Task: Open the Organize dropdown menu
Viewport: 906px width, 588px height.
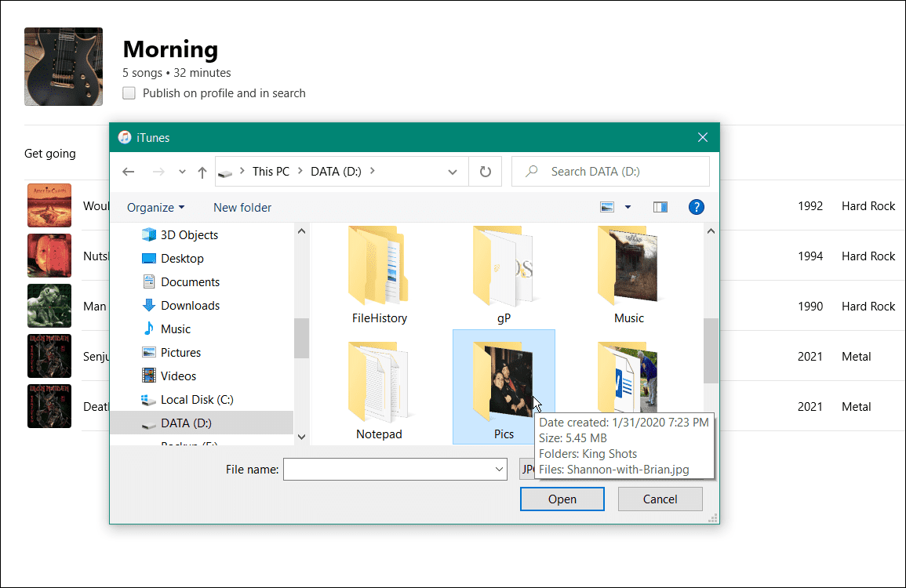Action: (x=155, y=208)
